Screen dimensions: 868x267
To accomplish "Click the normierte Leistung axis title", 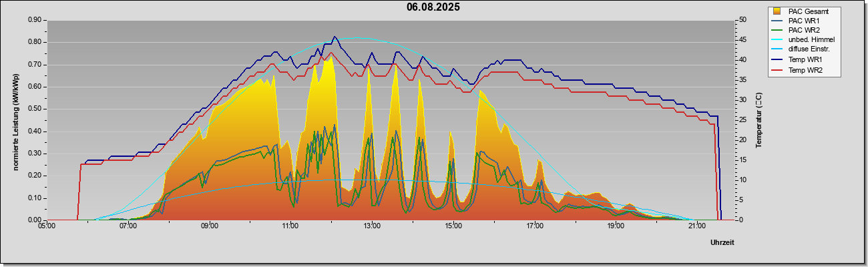I will 15,119.
